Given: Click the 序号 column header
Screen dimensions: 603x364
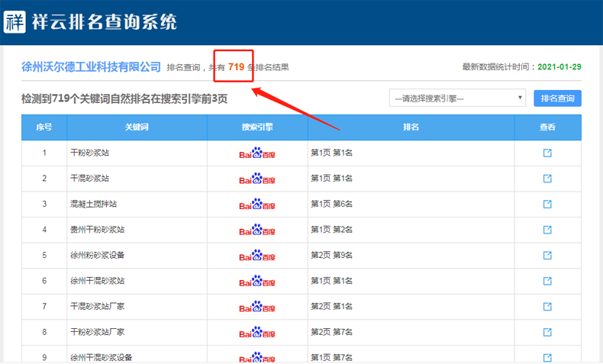Looking at the screenshot, I should coord(44,127).
